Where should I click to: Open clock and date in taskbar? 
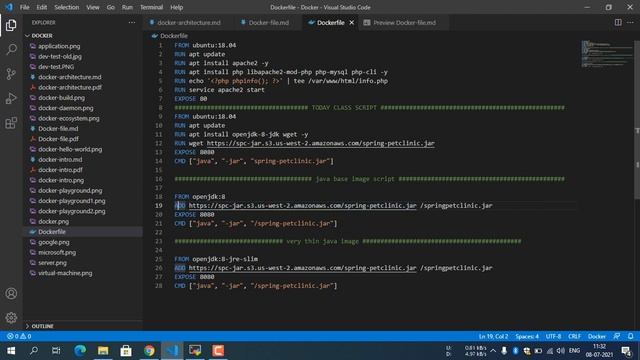click(599, 351)
